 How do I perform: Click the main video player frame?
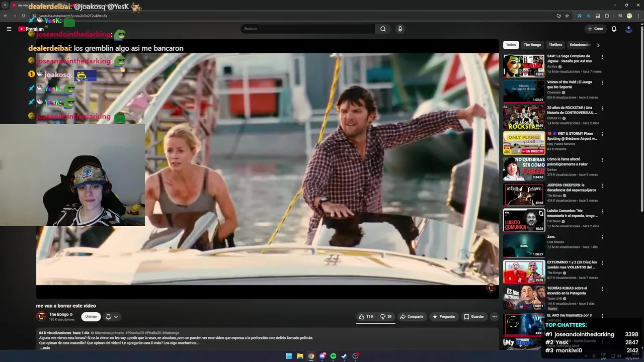coord(267,169)
